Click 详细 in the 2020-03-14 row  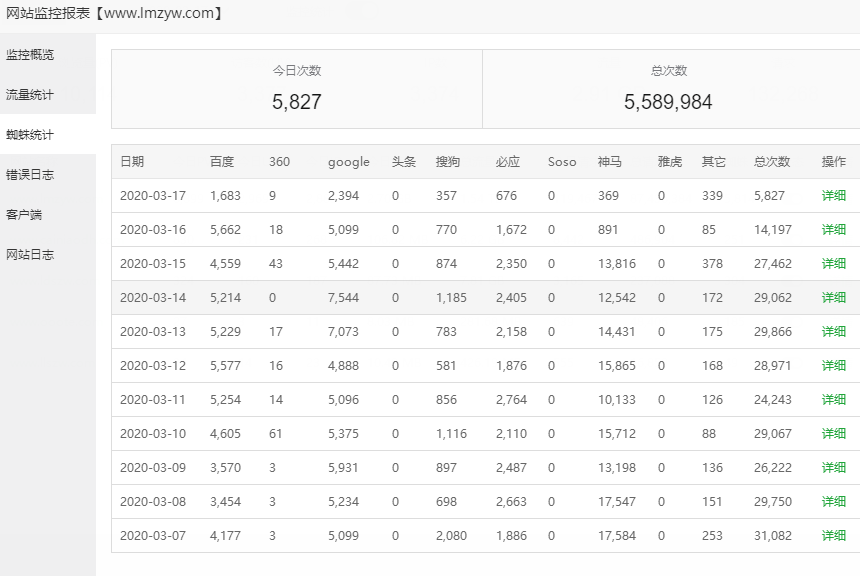click(833, 298)
